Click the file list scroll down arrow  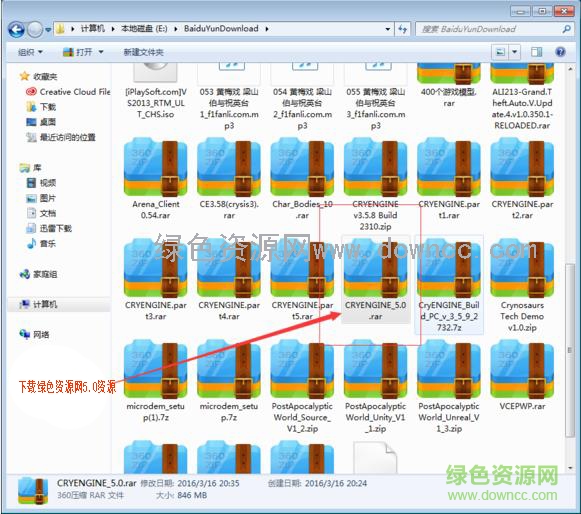570,468
